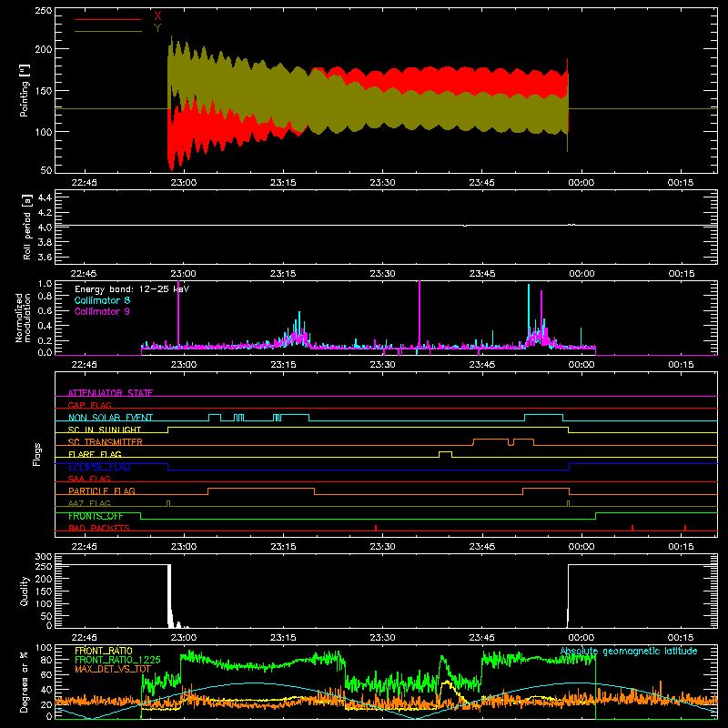
Task: Select the BAD_PACKETS flag label
Action: (99, 528)
